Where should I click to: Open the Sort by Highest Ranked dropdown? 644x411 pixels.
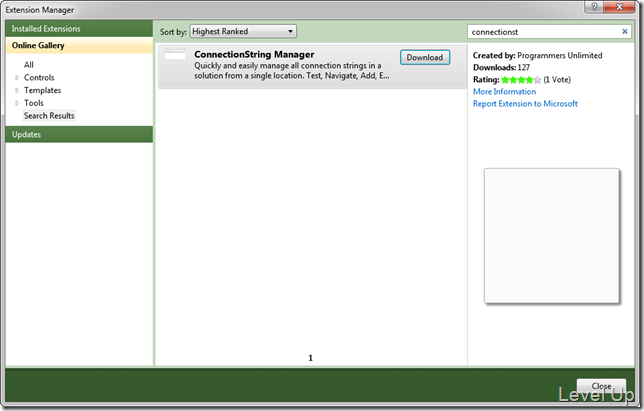(x=243, y=32)
